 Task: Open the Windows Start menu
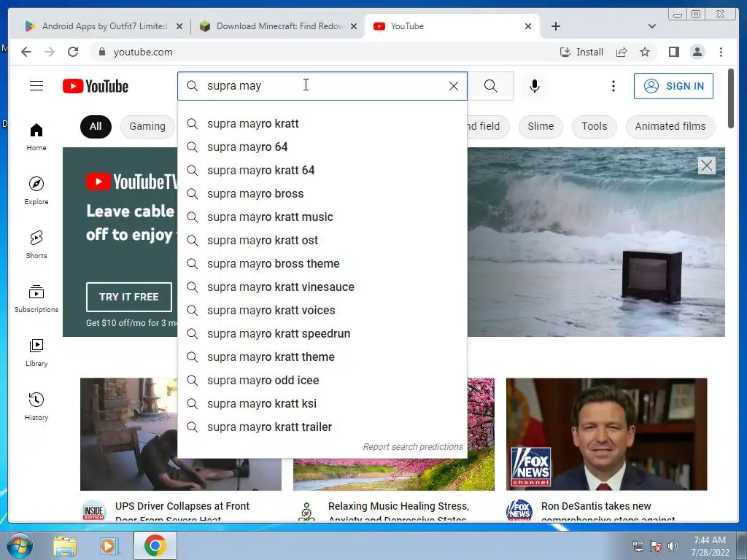pos(20,545)
